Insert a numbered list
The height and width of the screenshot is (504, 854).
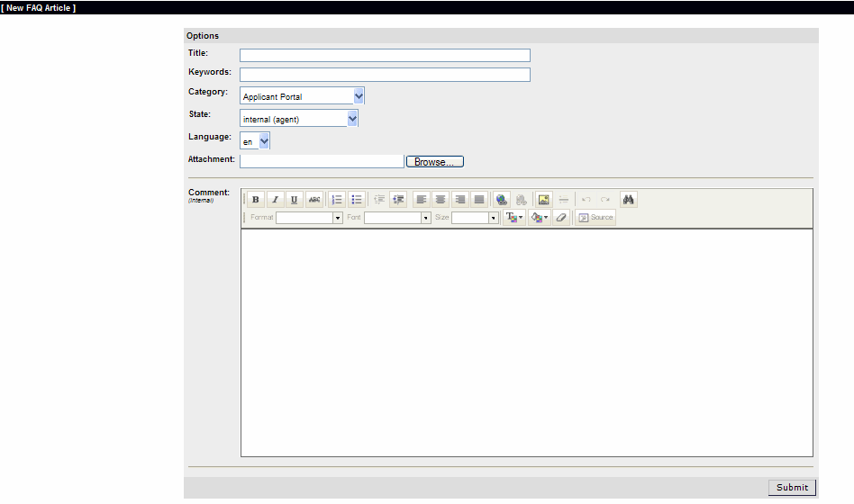[x=337, y=200]
